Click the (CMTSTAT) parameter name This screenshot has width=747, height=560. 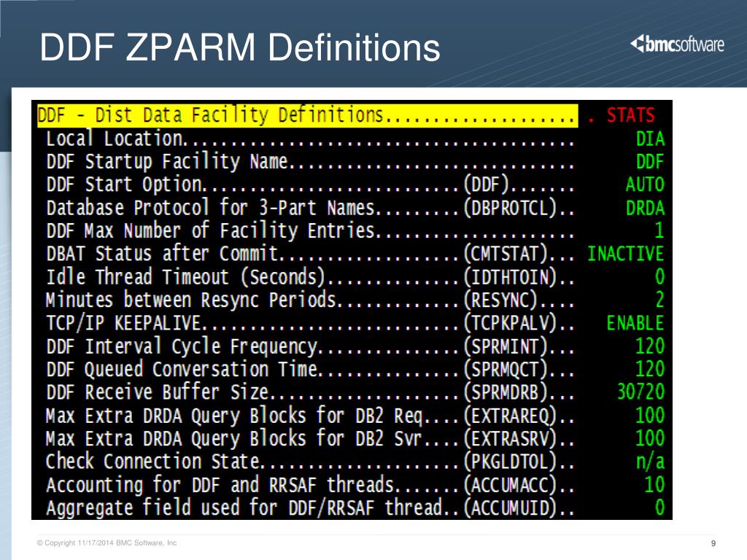(506, 253)
